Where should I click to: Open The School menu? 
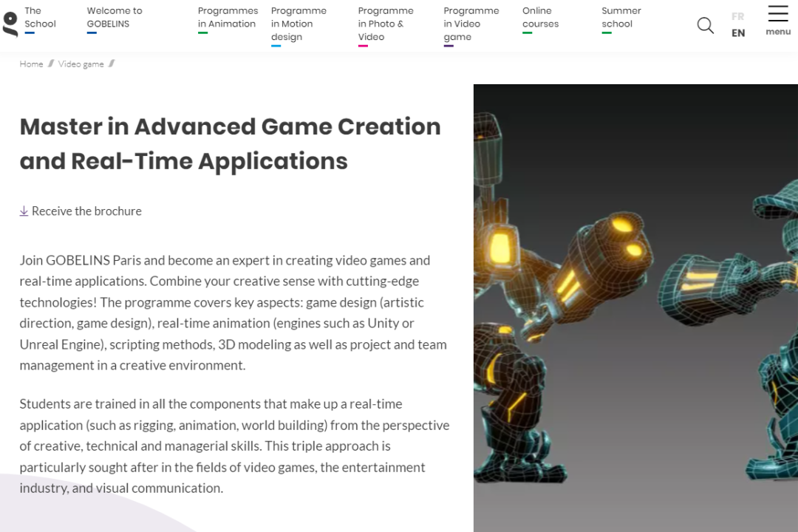(40, 17)
